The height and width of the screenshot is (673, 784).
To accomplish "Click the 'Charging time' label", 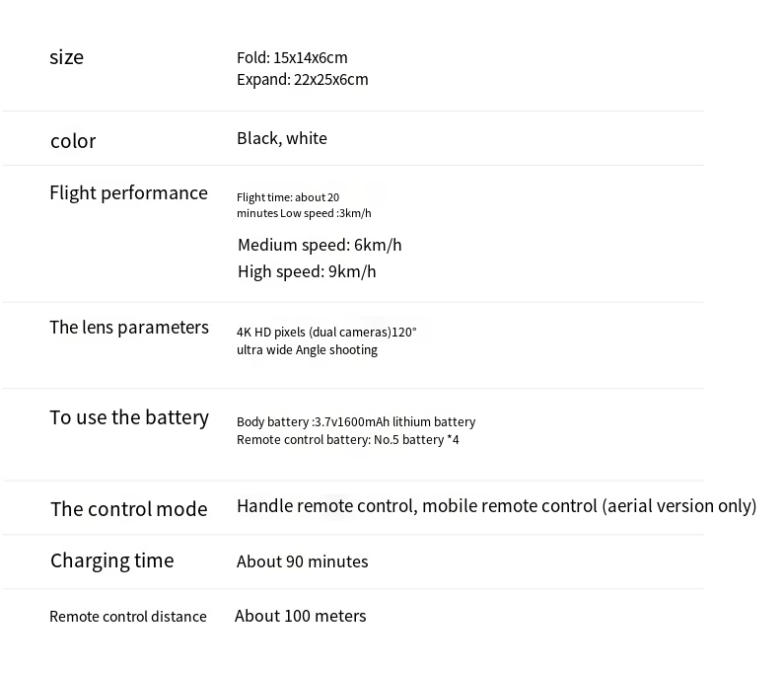I will coord(111,561).
